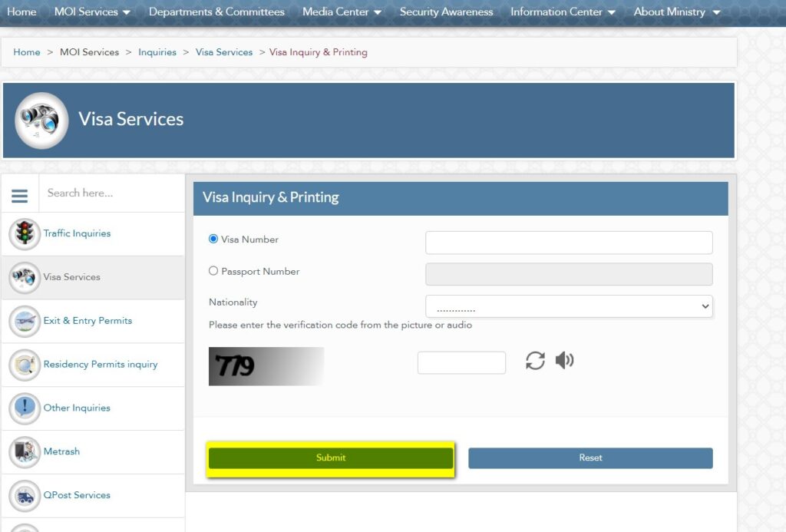This screenshot has height=532, width=786.
Task: Click the verification code input field
Action: click(461, 362)
